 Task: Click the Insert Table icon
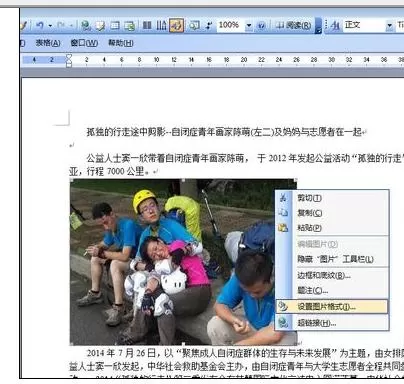(115, 25)
